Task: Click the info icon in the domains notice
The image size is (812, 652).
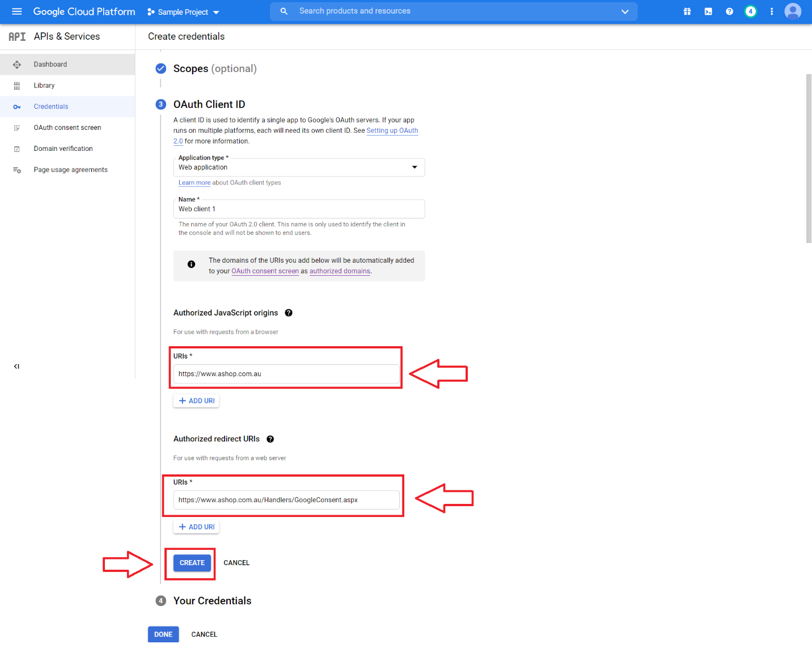Action: pos(191,264)
